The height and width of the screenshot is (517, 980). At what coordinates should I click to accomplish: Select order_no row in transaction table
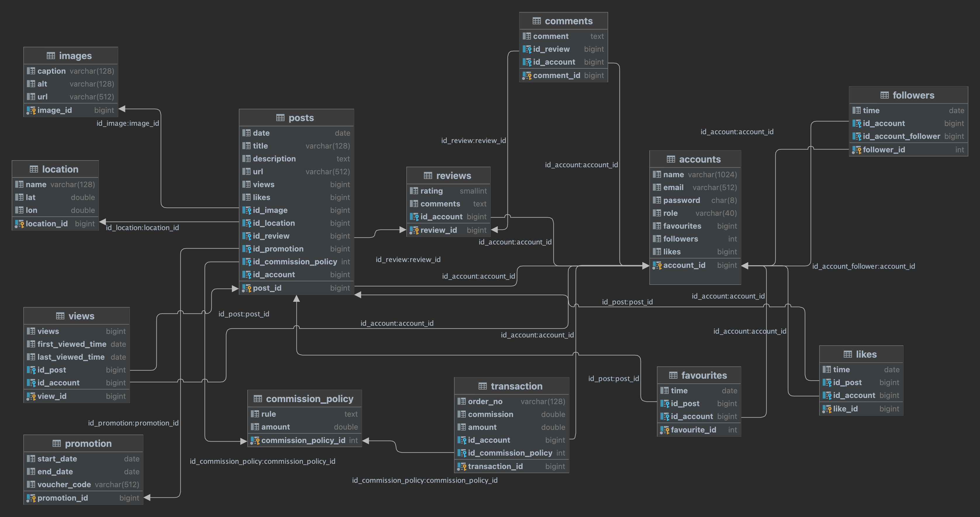pos(485,402)
